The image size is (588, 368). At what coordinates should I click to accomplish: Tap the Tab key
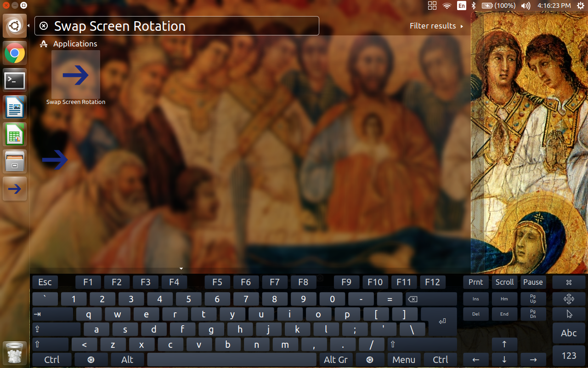tap(52, 314)
